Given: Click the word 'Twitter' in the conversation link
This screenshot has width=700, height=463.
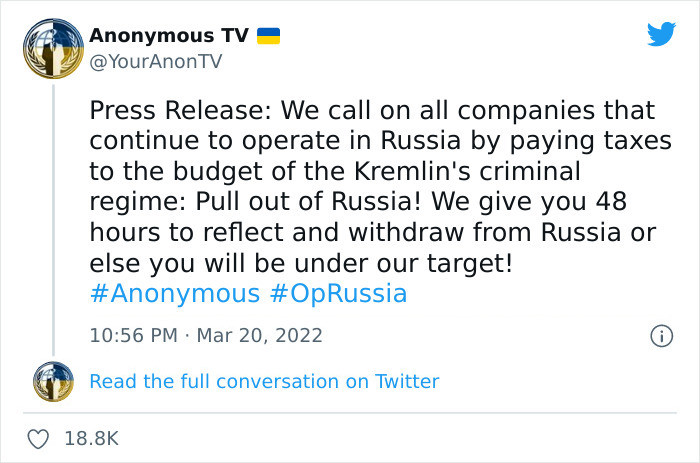Looking at the screenshot, I should (407, 382).
